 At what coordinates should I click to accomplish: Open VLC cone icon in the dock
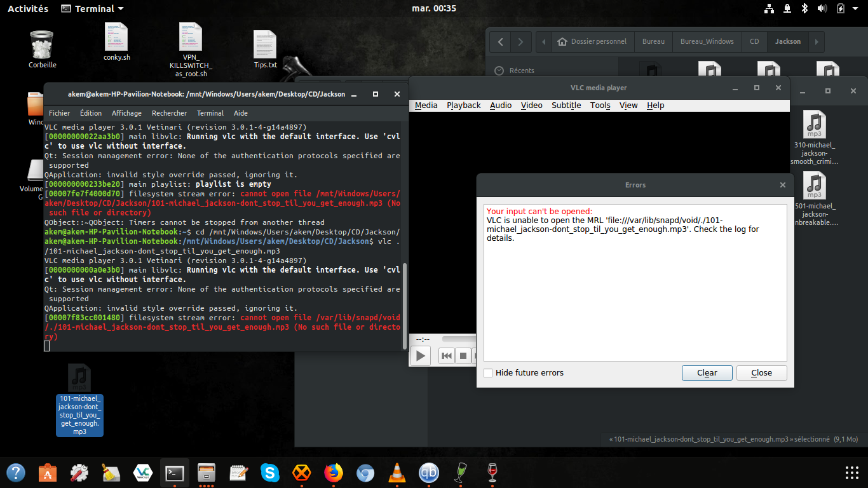pyautogui.click(x=398, y=473)
